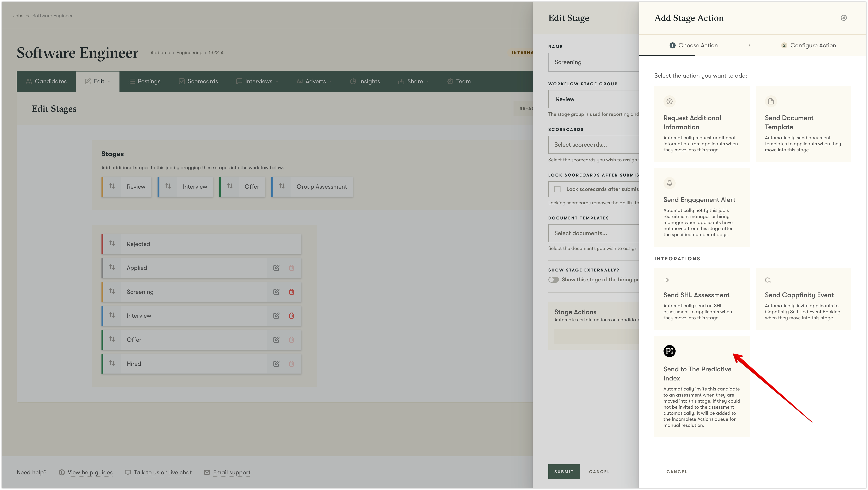868x490 pixels.
Task: Close the Add Stage Action panel
Action: click(843, 18)
